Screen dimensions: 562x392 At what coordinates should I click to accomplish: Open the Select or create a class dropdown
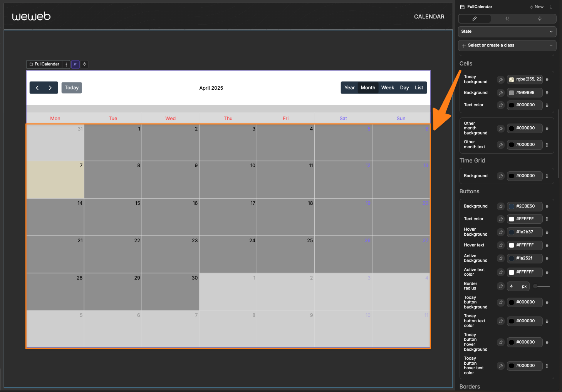(x=507, y=45)
